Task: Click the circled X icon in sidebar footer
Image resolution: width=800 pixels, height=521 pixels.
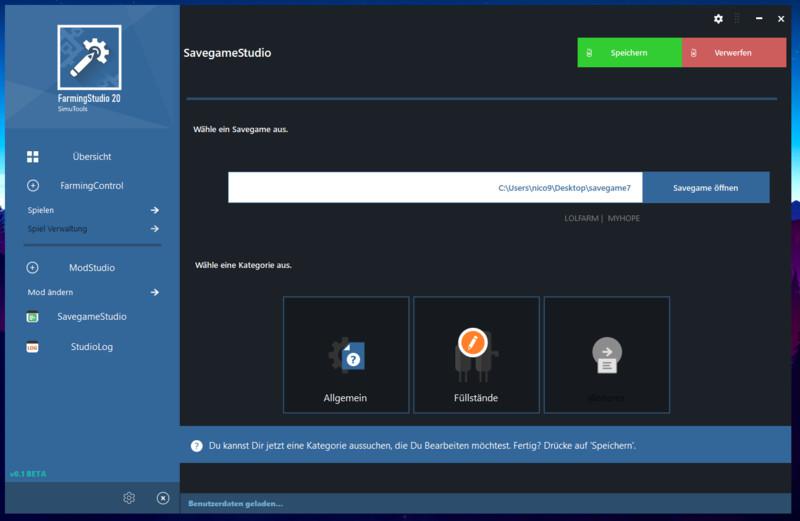Action: point(163,498)
